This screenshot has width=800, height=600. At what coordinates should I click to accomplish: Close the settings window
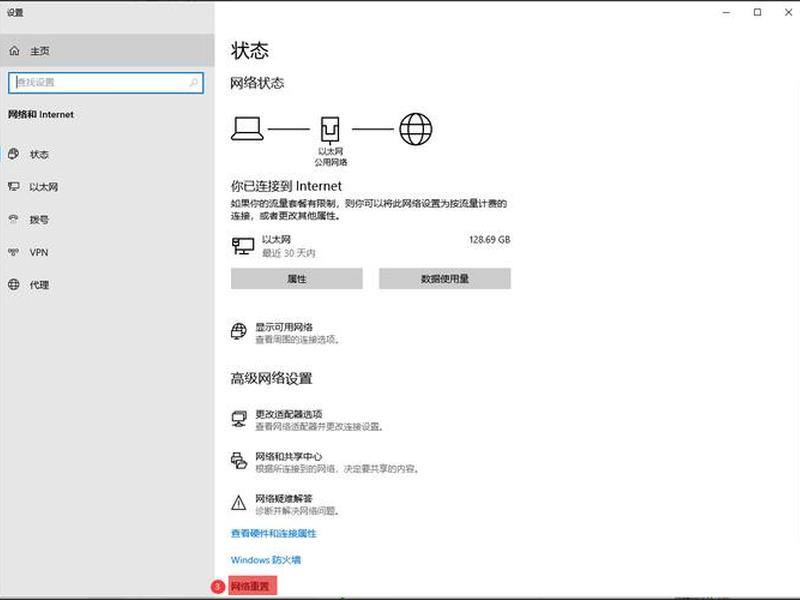(x=788, y=12)
